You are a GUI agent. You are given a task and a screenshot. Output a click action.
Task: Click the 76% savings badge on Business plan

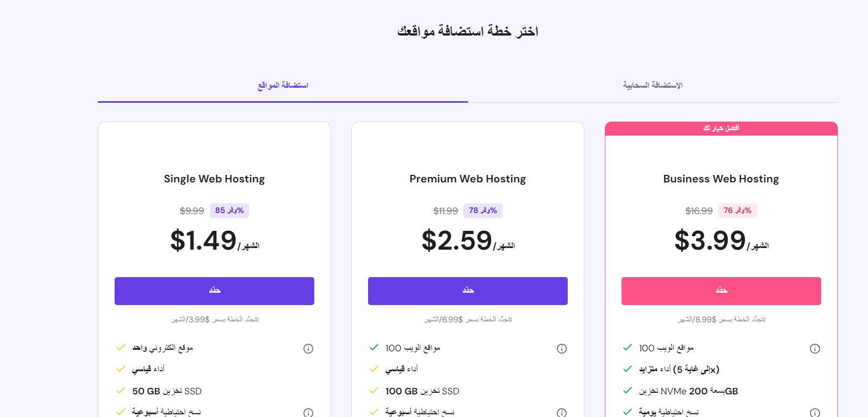coord(737,210)
